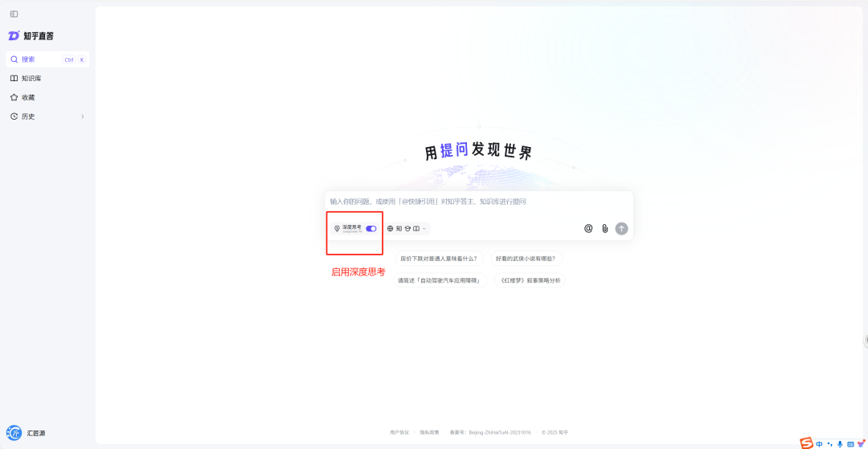Select the 知 Zhihu source icon
The width and height of the screenshot is (868, 449).
click(x=399, y=228)
